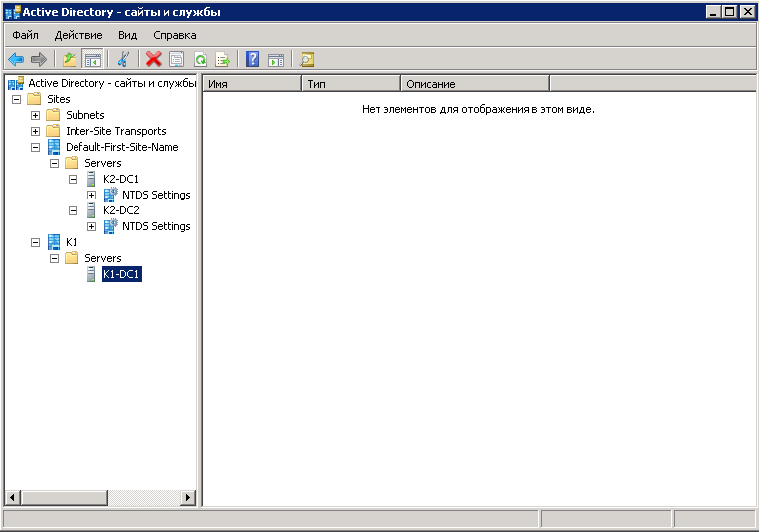
Task: Select the root Active Directory tree label
Action: pyautogui.click(x=112, y=83)
